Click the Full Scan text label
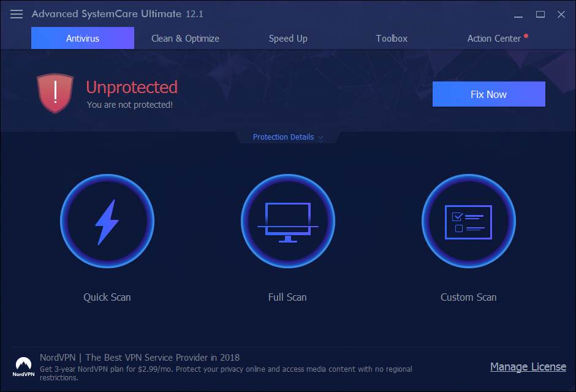The width and height of the screenshot is (576, 392). point(287,297)
